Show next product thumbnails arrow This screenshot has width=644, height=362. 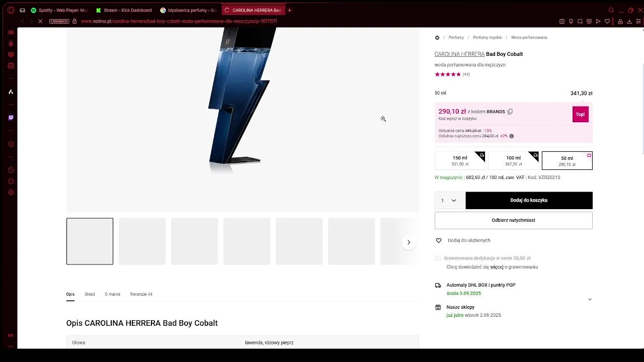pyautogui.click(x=409, y=242)
